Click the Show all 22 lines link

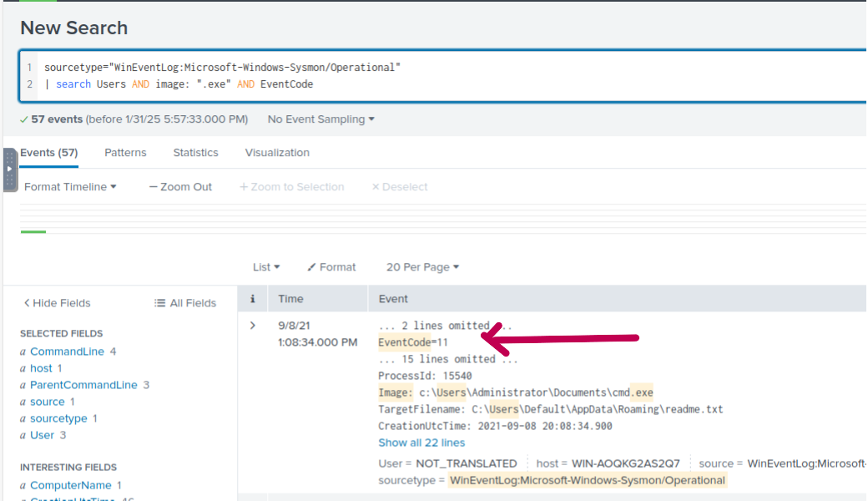pyautogui.click(x=421, y=443)
